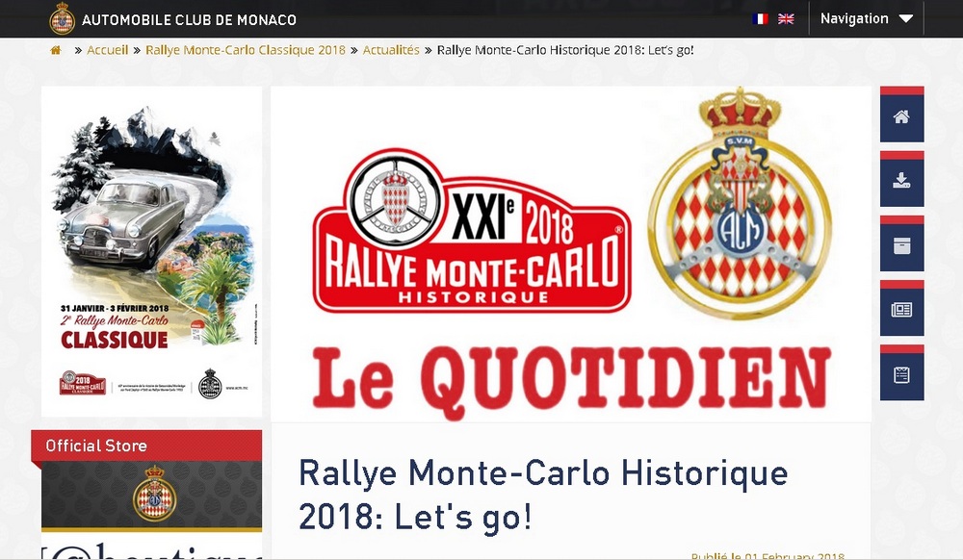Click the Navigation dropdown arrow
The width and height of the screenshot is (963, 560).
pos(906,19)
